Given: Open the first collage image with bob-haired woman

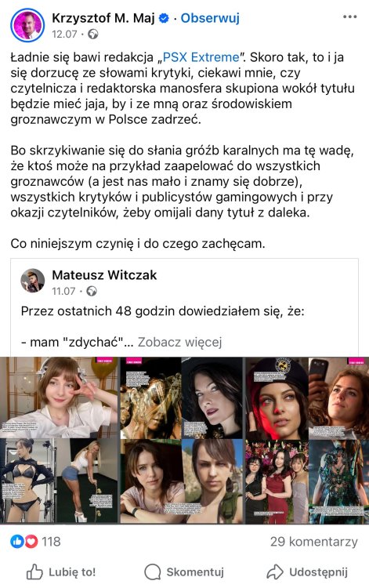Looking at the screenshot, I should pos(60,397).
